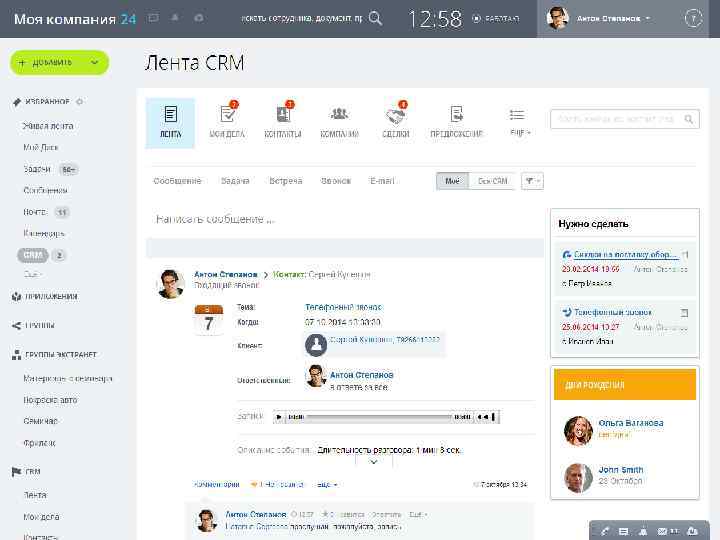720x540 pixels.
Task: Open the Телефонный звонок task link
Action: (613, 312)
